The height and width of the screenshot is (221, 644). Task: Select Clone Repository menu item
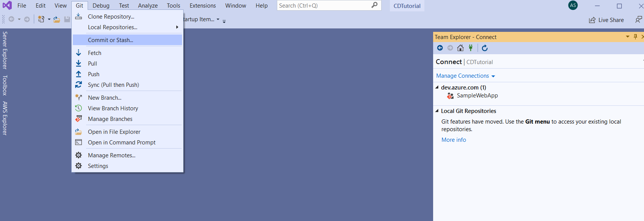(127, 16)
